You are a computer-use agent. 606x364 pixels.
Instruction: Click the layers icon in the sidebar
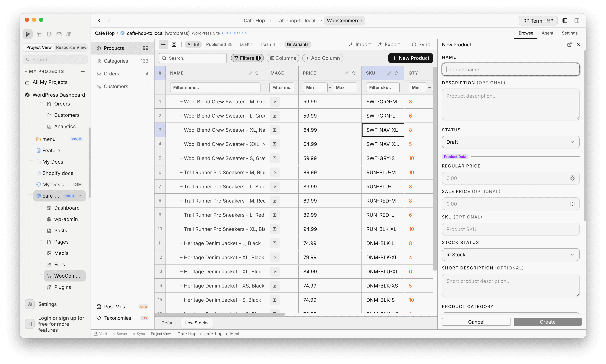pyautogui.click(x=49, y=34)
